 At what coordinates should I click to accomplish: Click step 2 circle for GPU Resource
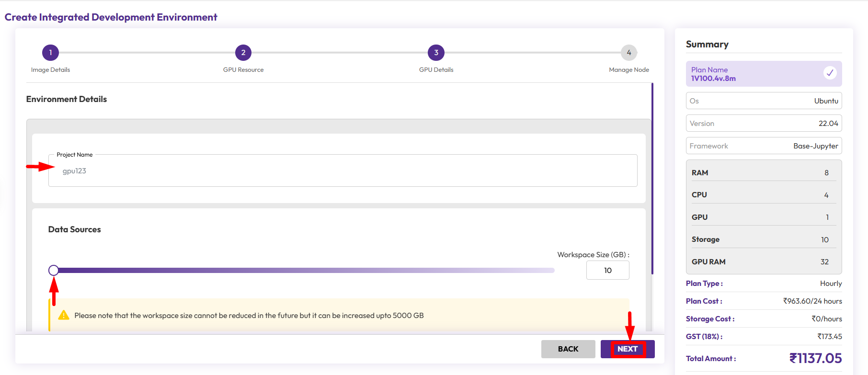[243, 53]
